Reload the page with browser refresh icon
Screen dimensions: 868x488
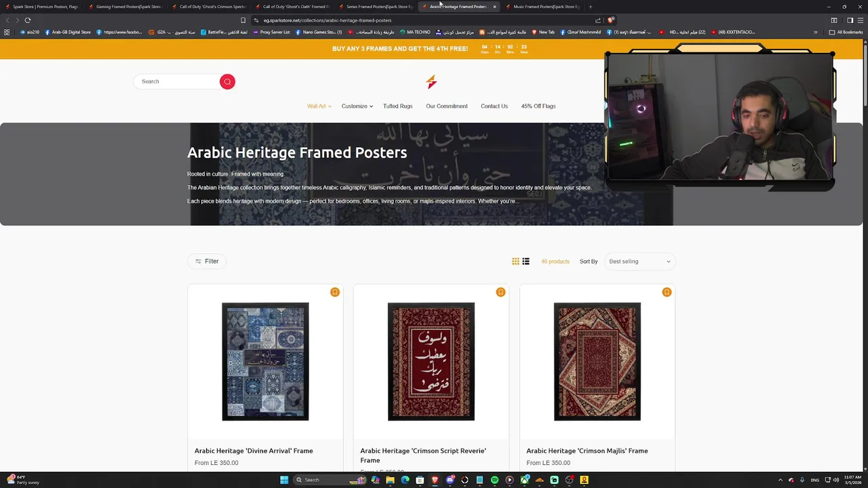[28, 20]
